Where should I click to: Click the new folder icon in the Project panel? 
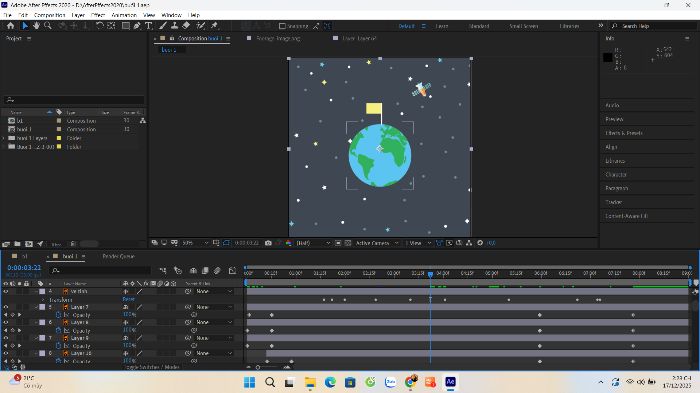pos(17,244)
